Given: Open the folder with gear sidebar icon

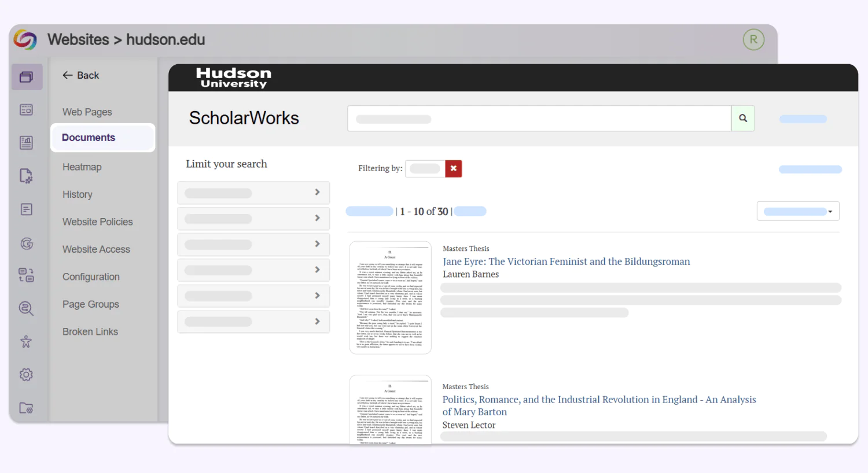Looking at the screenshot, I should pos(27,408).
